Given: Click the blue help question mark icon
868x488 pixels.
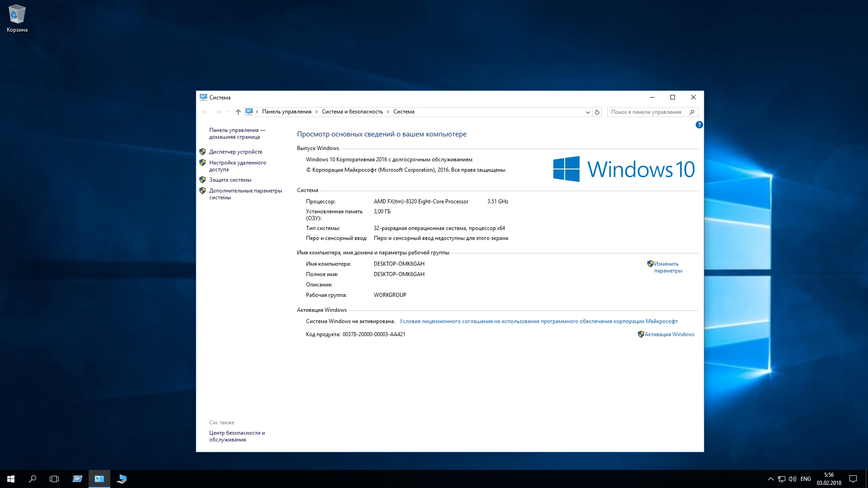Looking at the screenshot, I should [699, 125].
